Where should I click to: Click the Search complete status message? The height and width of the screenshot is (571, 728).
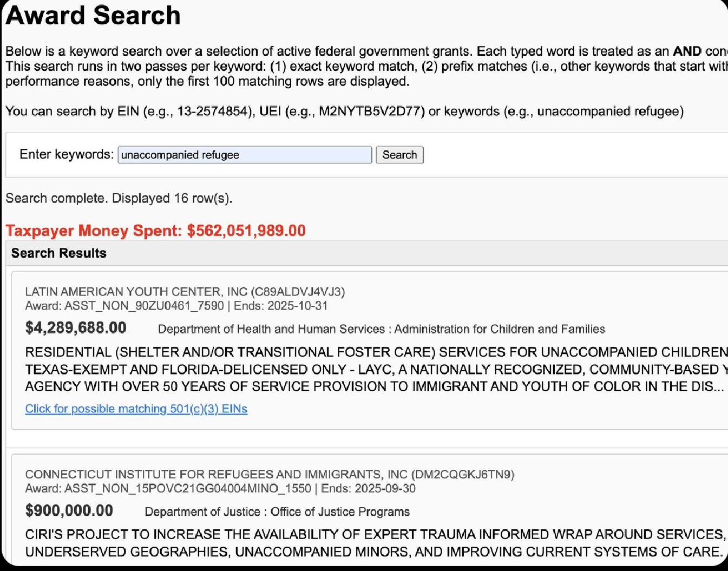(x=119, y=199)
